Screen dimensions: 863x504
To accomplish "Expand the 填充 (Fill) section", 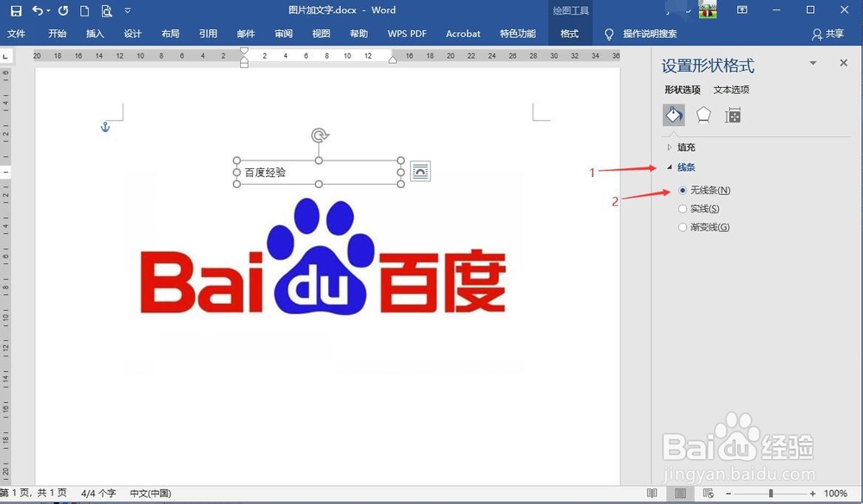I will click(x=682, y=148).
